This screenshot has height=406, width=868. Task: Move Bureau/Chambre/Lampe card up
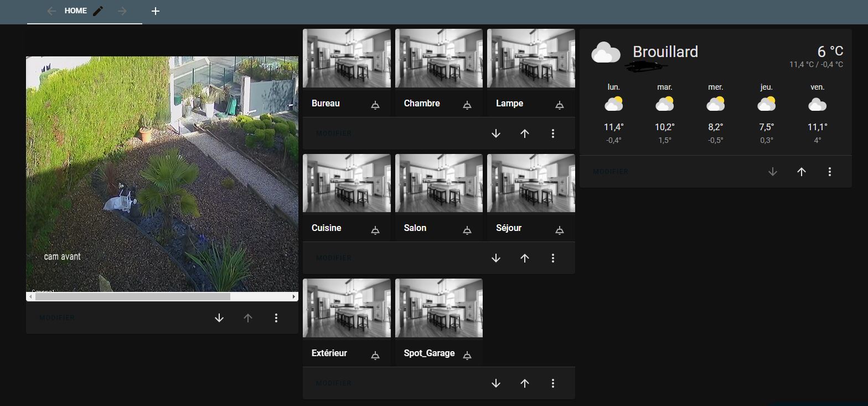[x=525, y=133]
